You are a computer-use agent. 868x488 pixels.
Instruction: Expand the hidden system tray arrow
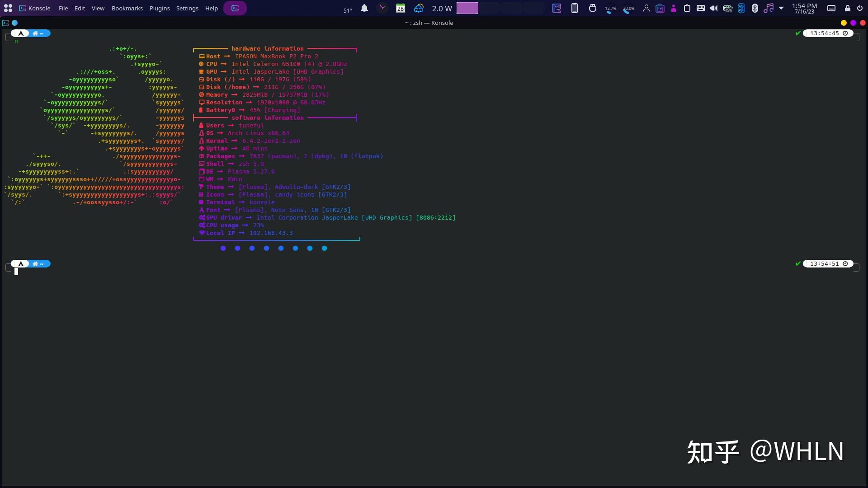(781, 8)
